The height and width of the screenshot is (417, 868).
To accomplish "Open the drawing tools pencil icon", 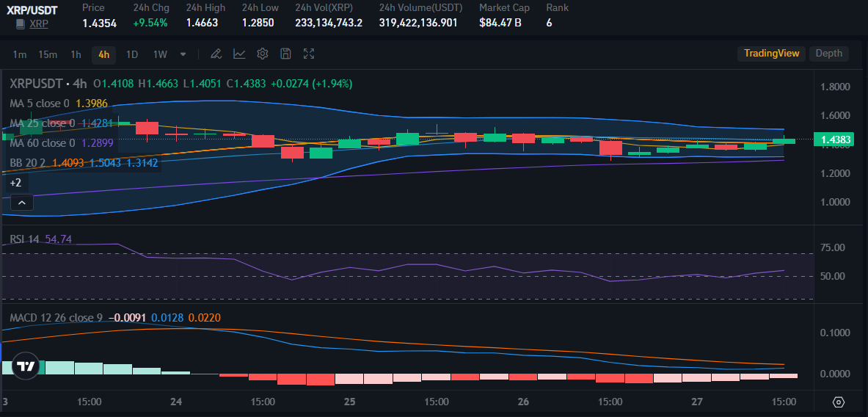I will click(216, 54).
